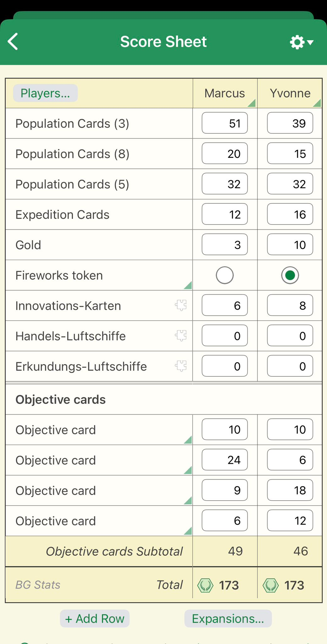327x644 pixels.
Task: Tap the + Add Row button
Action: click(x=95, y=619)
